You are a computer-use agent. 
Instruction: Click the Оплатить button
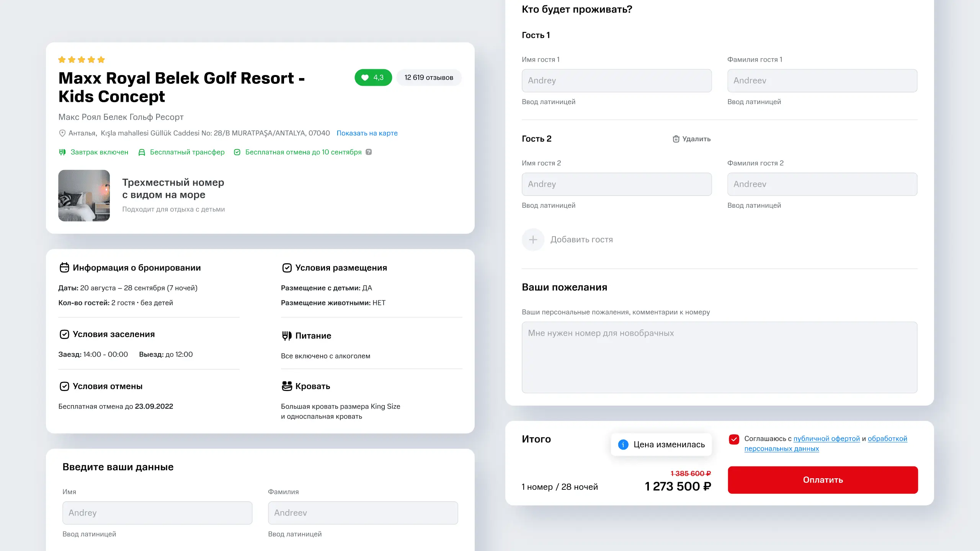tap(823, 480)
